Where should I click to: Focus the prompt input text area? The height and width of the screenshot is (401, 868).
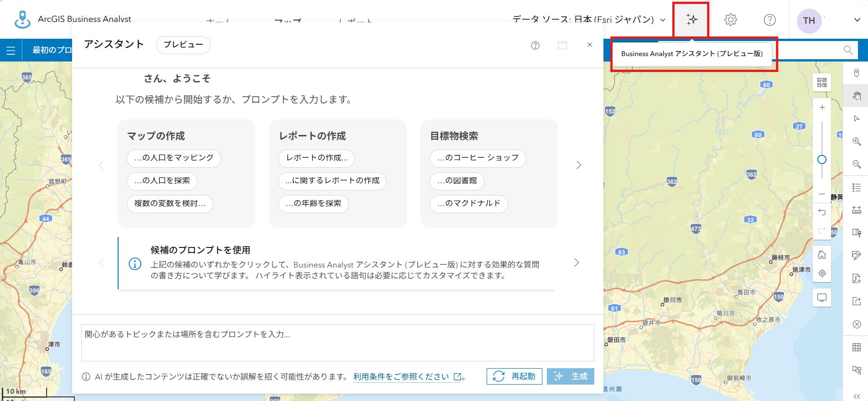(338, 342)
